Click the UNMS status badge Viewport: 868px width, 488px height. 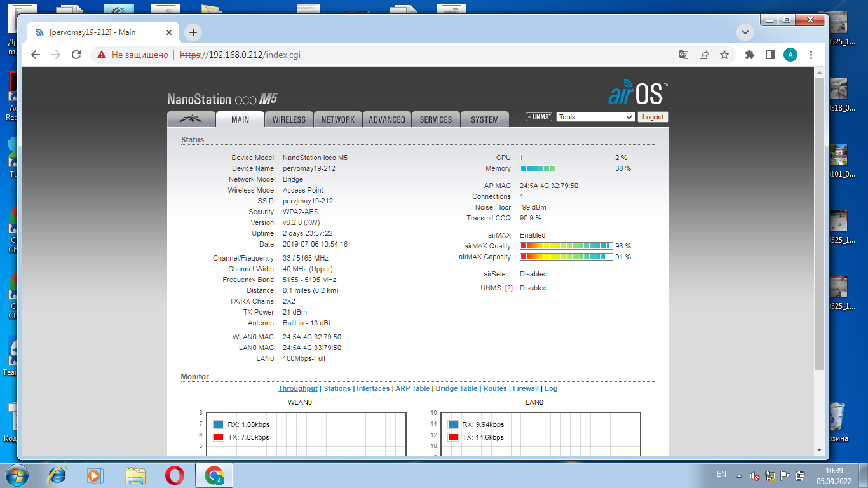click(x=539, y=117)
